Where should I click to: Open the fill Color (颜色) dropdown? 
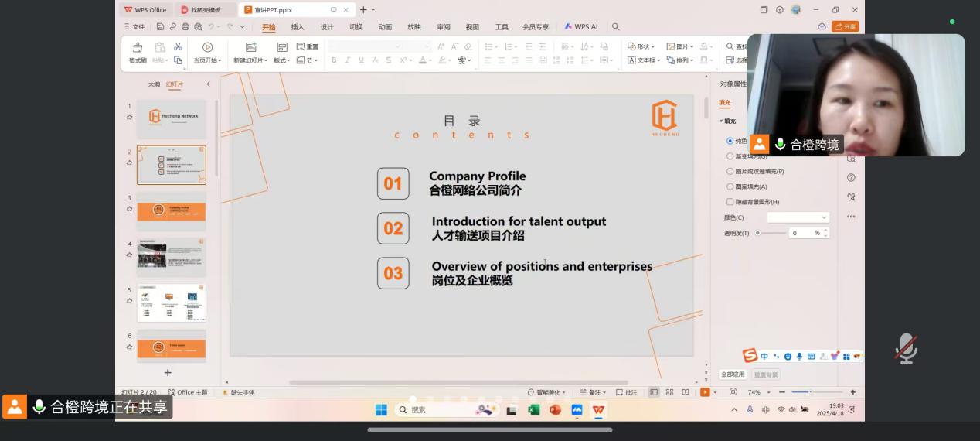point(798,217)
